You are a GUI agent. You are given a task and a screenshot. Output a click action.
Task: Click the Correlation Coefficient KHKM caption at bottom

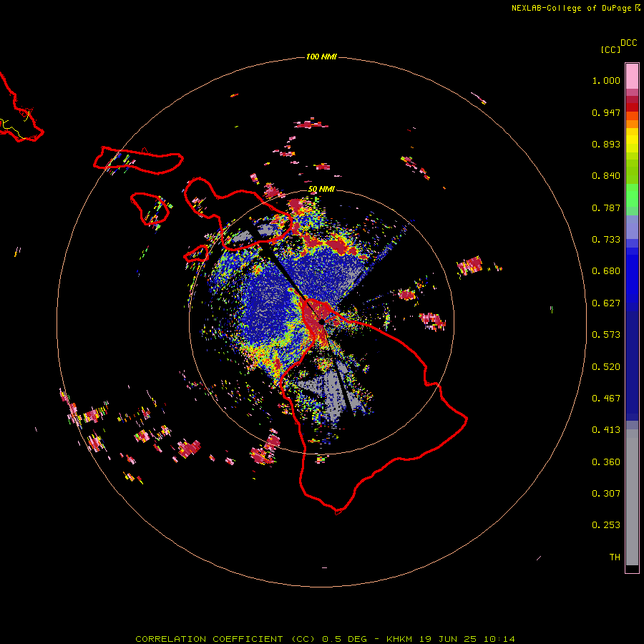(x=325, y=639)
